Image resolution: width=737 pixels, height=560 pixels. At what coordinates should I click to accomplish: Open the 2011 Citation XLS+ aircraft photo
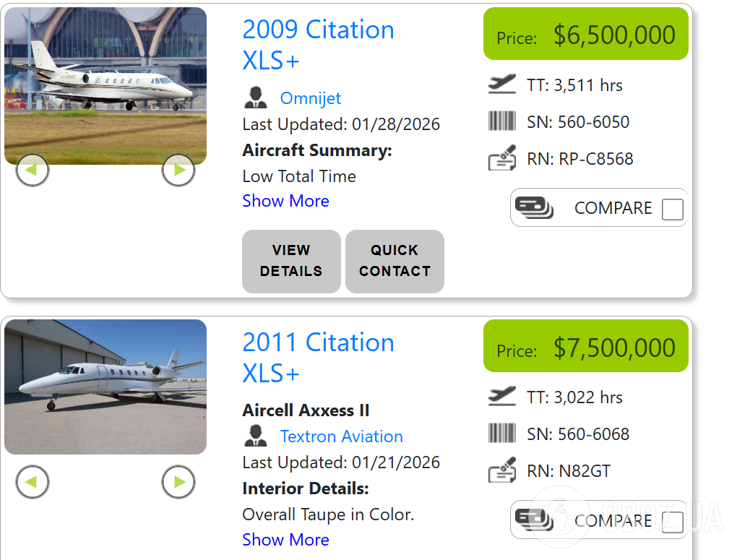pyautogui.click(x=105, y=387)
